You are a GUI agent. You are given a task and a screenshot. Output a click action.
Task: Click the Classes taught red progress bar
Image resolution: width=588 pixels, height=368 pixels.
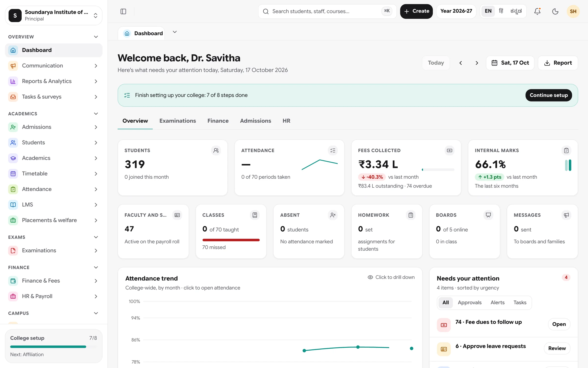[x=231, y=240]
